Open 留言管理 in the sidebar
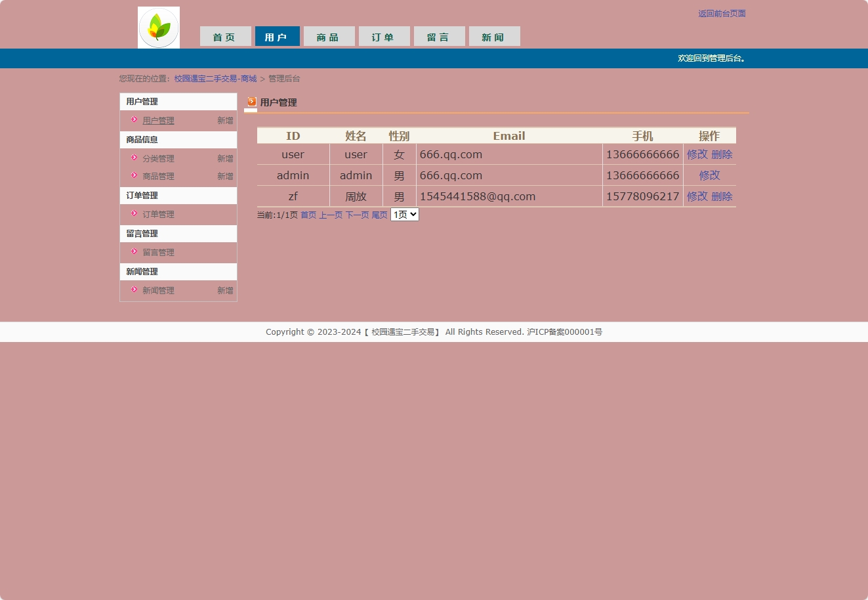The image size is (868, 600). point(158,253)
